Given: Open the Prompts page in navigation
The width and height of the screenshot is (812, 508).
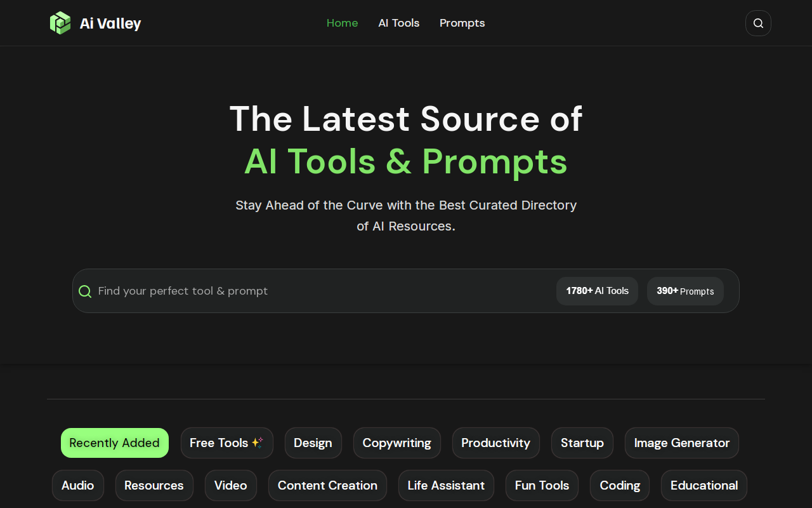Looking at the screenshot, I should pos(462,23).
